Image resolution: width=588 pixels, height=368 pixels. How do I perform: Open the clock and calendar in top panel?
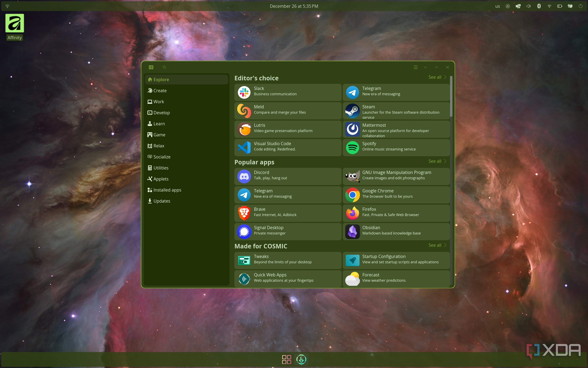pyautogui.click(x=294, y=6)
